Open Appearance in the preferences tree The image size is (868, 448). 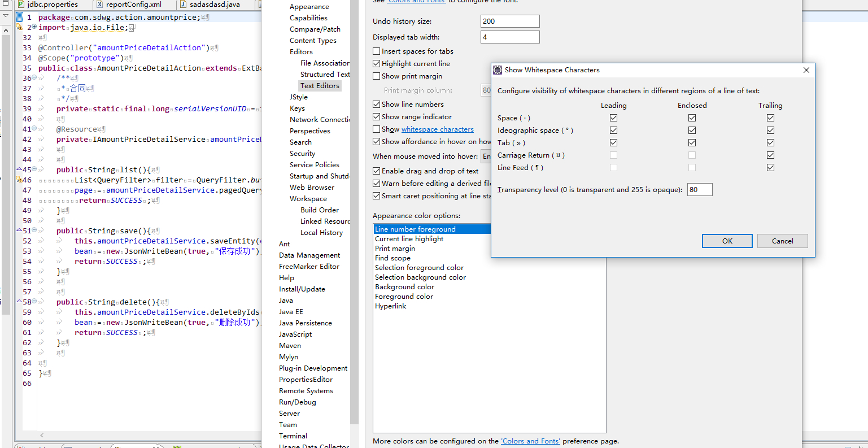click(x=309, y=7)
